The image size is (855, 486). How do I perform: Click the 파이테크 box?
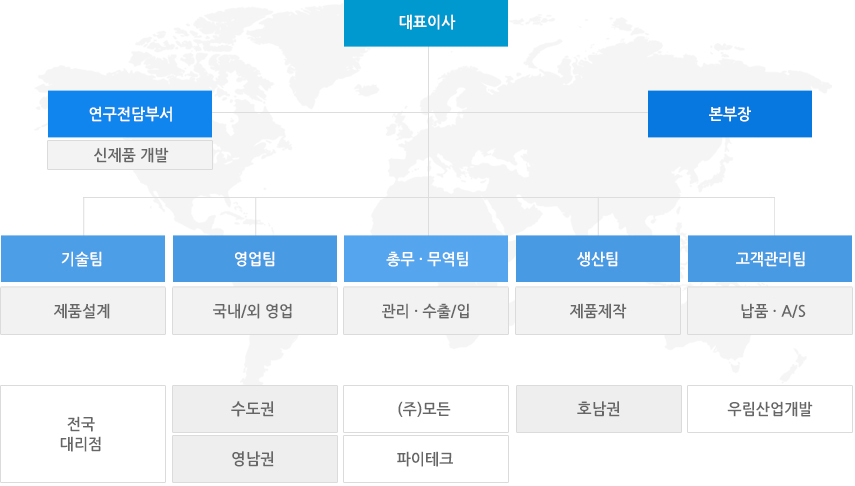pos(426,459)
